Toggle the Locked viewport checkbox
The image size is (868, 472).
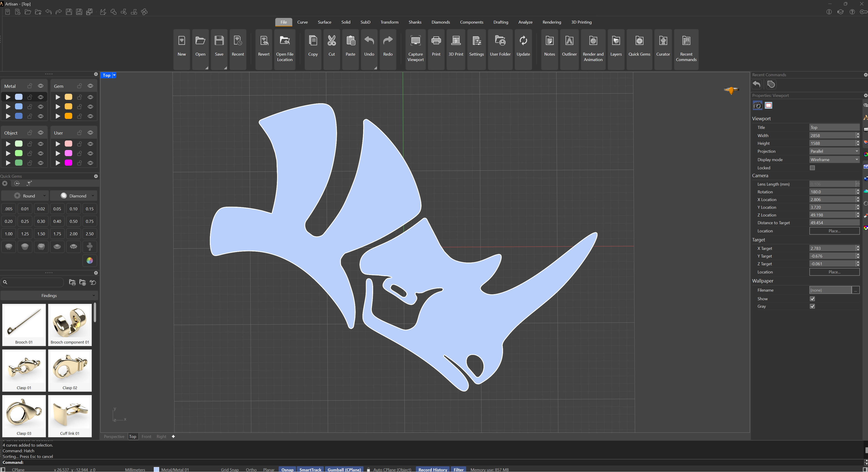pyautogui.click(x=812, y=168)
